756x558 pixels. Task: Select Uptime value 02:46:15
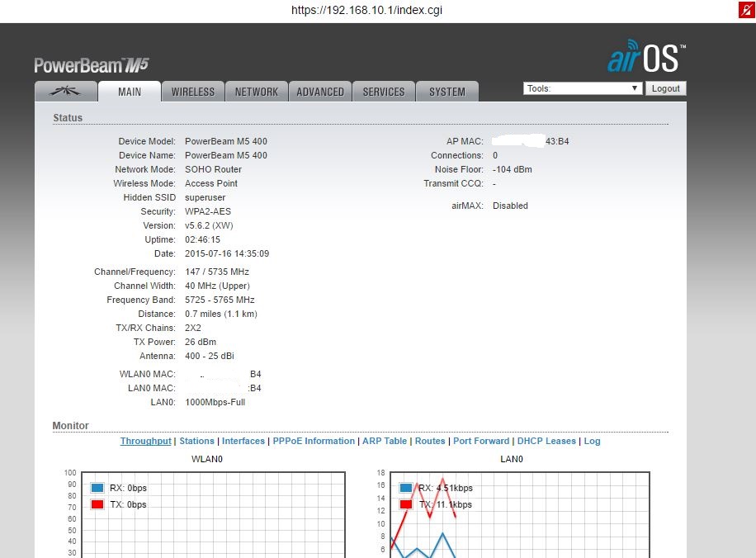[x=202, y=239]
